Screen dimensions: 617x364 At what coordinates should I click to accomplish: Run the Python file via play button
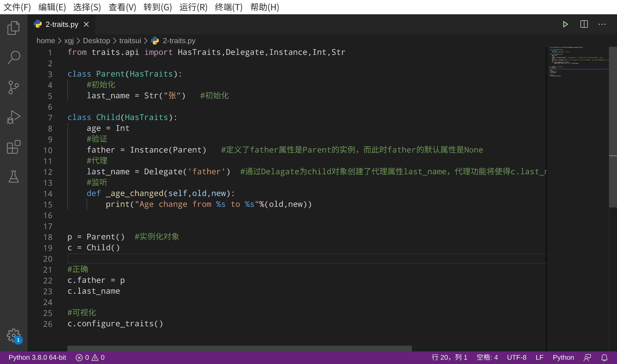pos(566,24)
